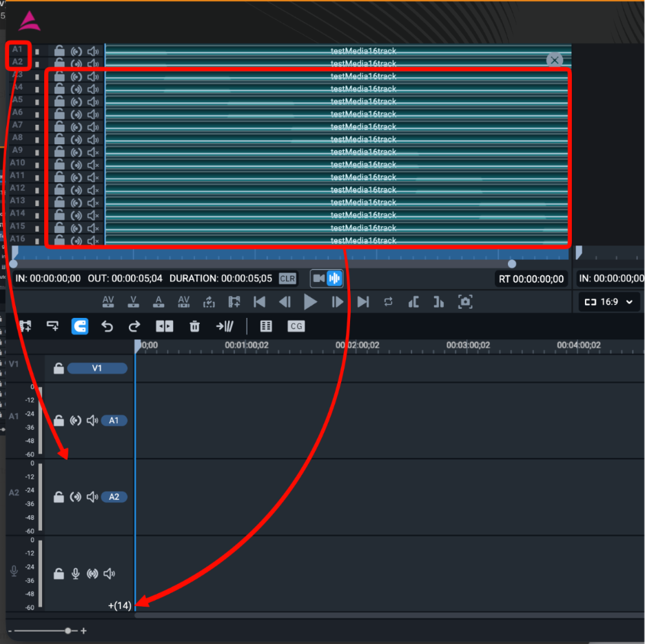Switch to the audio waveform view toggle
The width and height of the screenshot is (645, 644).
tap(334, 279)
